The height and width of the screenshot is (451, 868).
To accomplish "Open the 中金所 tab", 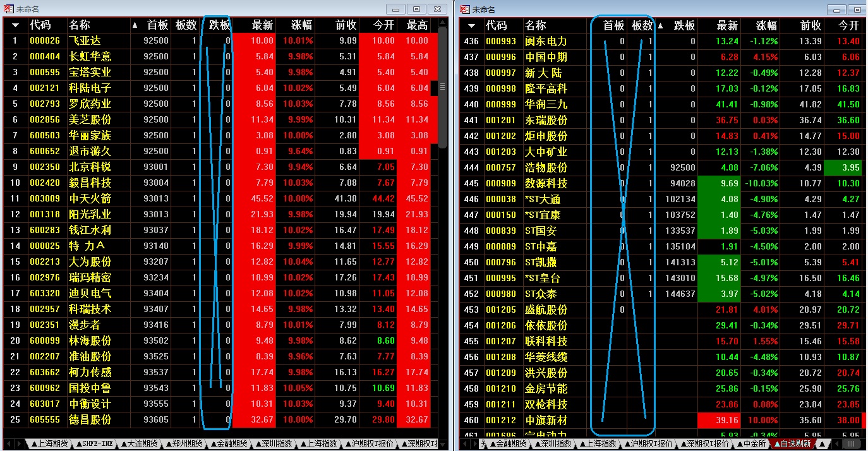I will (752, 443).
